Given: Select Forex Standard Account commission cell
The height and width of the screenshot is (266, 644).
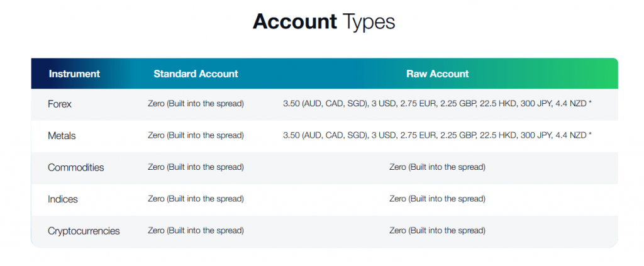Looking at the screenshot, I should coord(196,104).
